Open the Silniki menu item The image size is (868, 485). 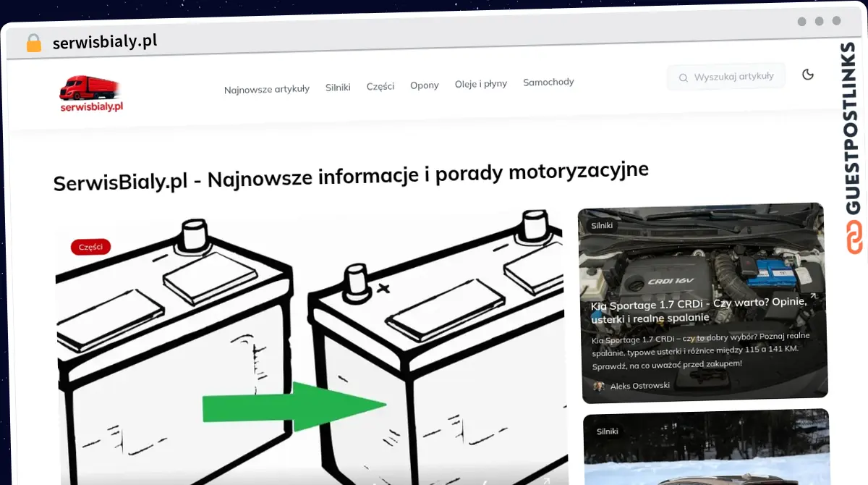[338, 87]
